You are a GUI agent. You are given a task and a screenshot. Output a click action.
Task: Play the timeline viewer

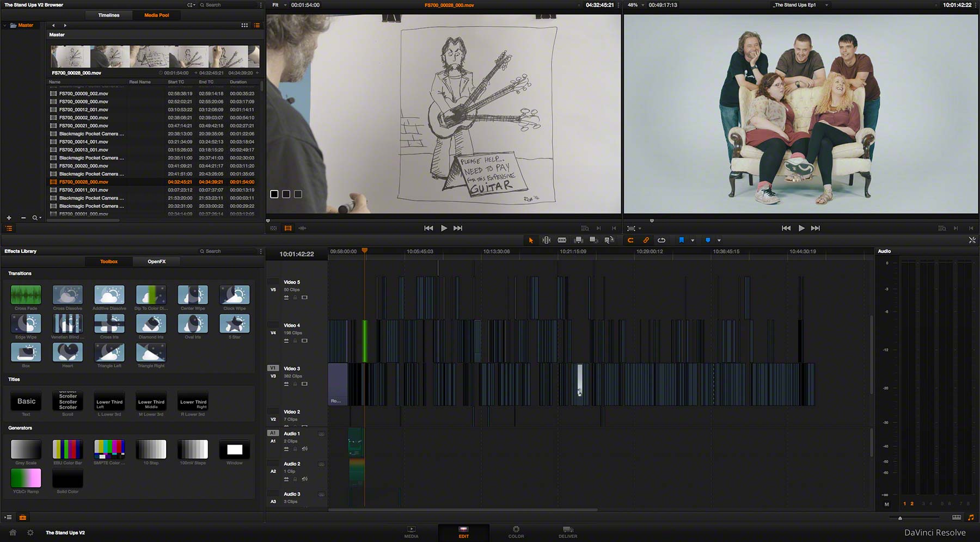[x=801, y=228]
